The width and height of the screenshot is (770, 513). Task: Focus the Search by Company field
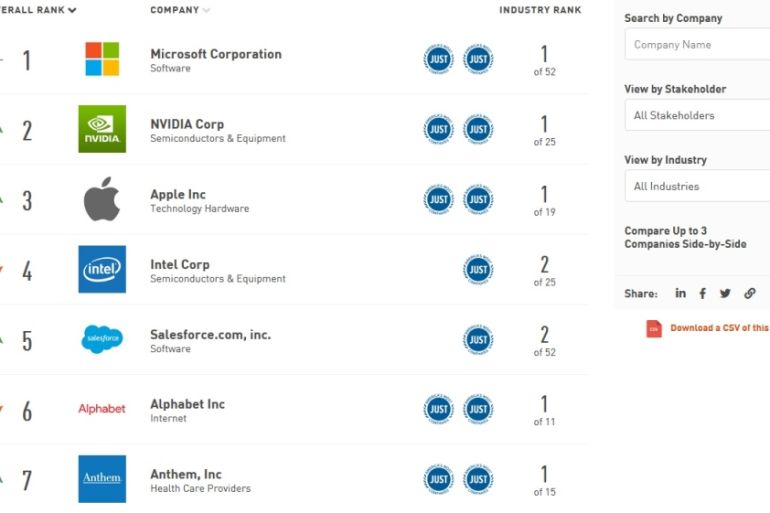(697, 44)
